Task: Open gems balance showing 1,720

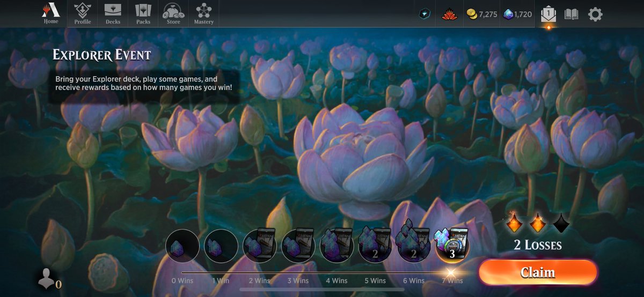Action: point(517,14)
